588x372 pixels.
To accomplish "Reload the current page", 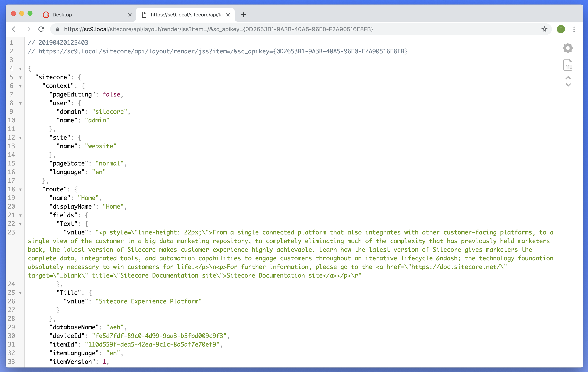I will 41,29.
